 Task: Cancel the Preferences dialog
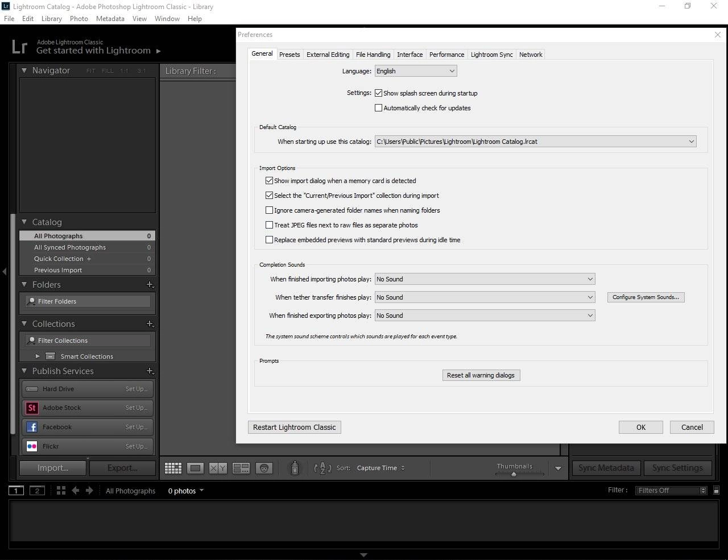click(x=692, y=427)
